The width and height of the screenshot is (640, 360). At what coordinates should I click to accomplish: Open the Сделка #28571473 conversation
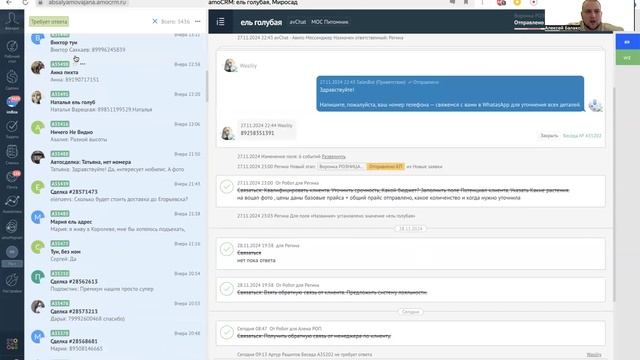[x=116, y=191]
